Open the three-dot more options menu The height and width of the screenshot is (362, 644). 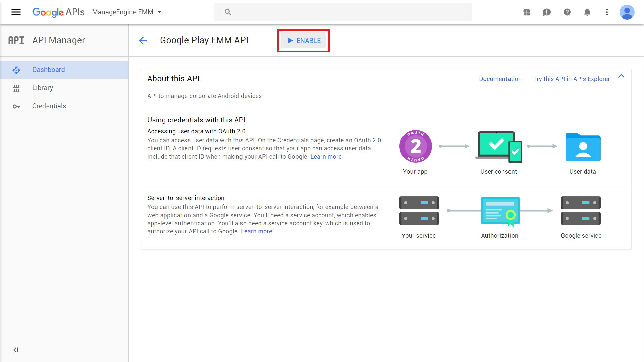coord(607,12)
